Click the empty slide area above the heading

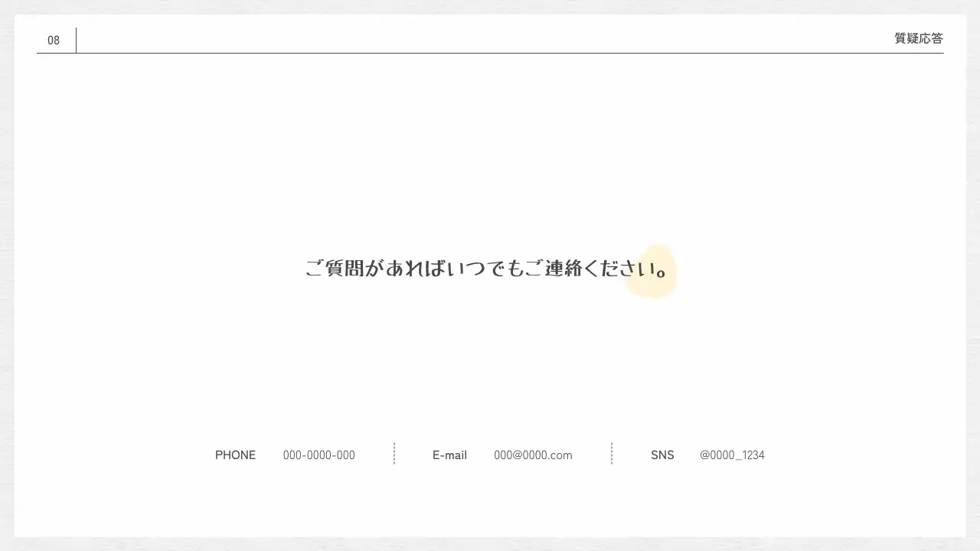[x=490, y=153]
